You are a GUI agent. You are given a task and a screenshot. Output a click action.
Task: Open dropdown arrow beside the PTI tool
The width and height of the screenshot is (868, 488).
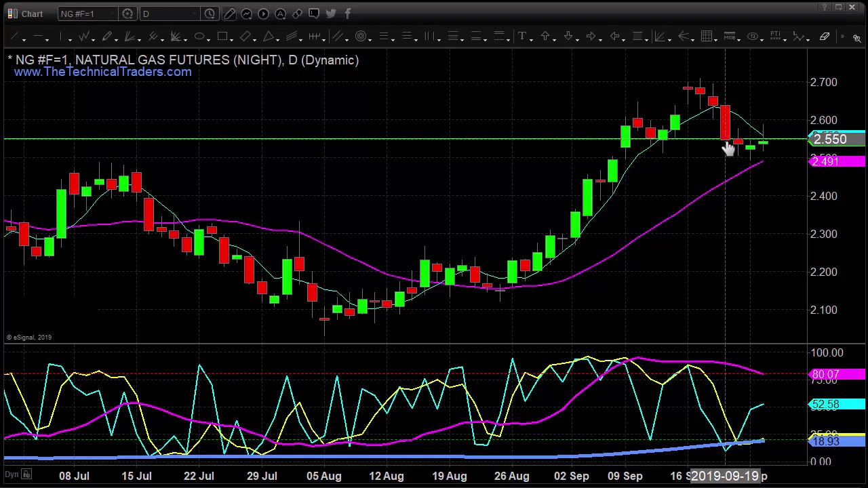point(785,40)
